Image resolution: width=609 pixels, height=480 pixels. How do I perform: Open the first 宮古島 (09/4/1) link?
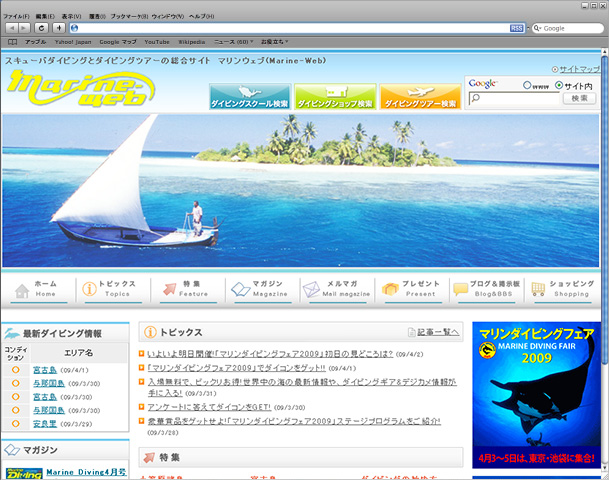tap(45, 370)
